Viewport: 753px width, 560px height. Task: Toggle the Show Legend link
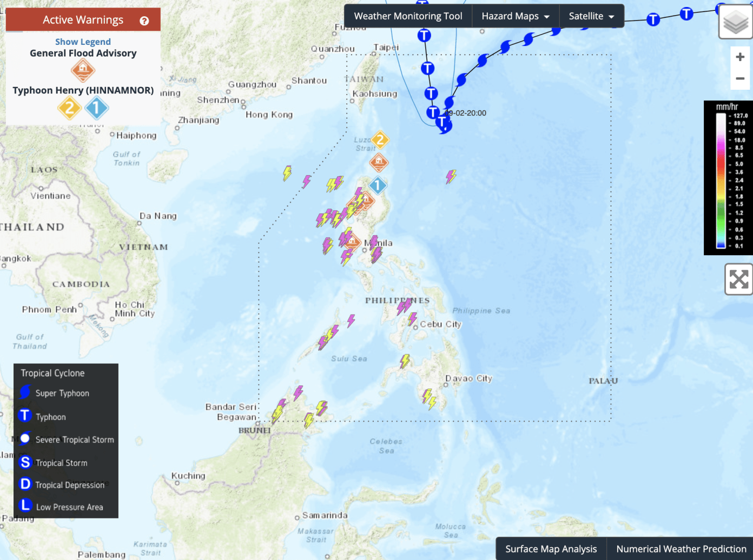click(x=83, y=42)
